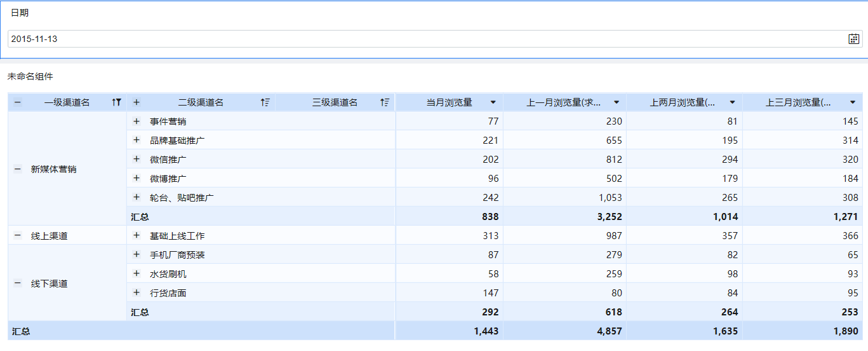Expand the 微信推广 row
Viewport: 868px width, 351px height.
coord(136,159)
